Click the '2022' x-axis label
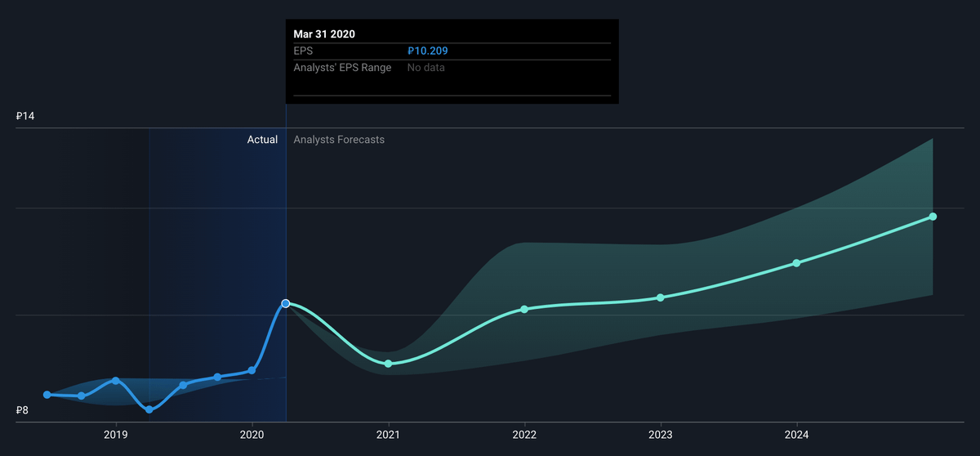This screenshot has width=980, height=456. [524, 434]
